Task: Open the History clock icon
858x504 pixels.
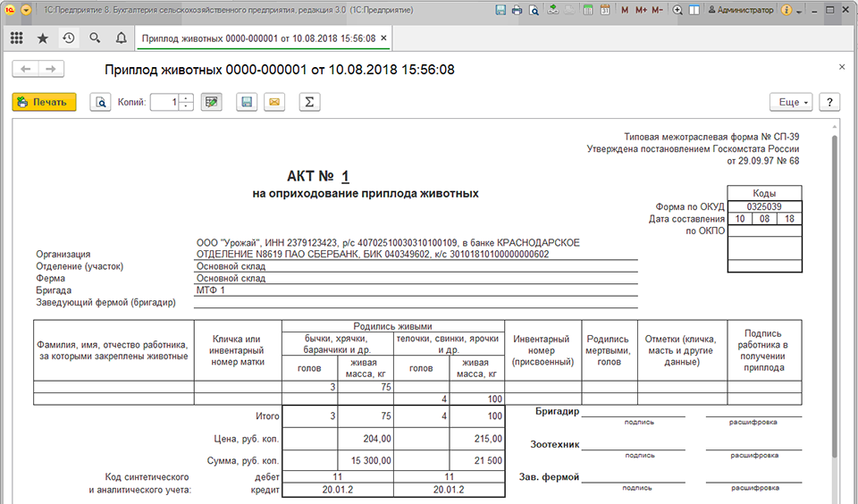Action: (x=69, y=38)
